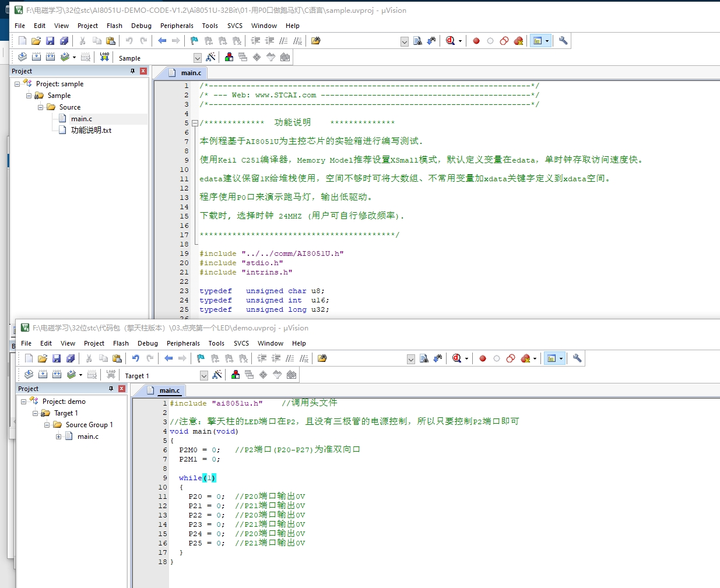The height and width of the screenshot is (588, 720).
Task: Open Configuration wrench icon in sample window
Action: (563, 41)
